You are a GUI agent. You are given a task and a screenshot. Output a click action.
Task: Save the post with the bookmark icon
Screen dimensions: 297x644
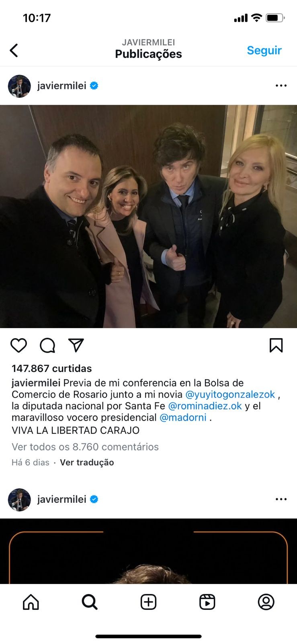click(x=276, y=345)
